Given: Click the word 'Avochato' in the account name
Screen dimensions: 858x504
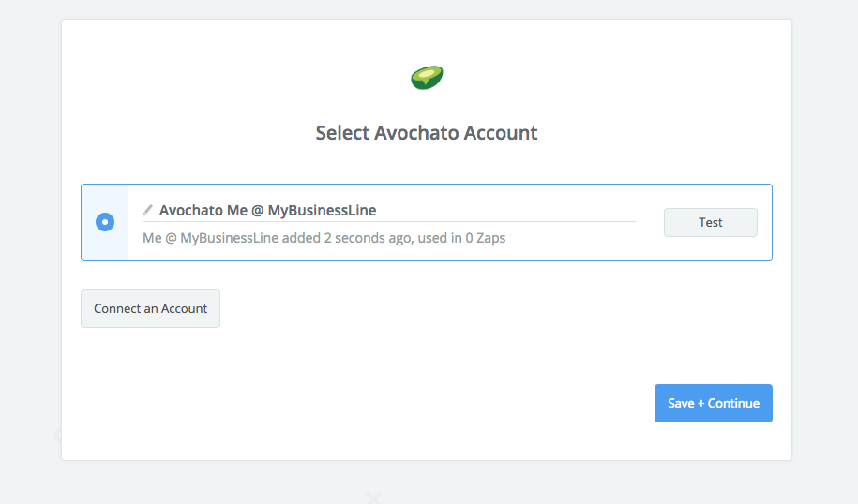Looking at the screenshot, I should click(191, 211).
